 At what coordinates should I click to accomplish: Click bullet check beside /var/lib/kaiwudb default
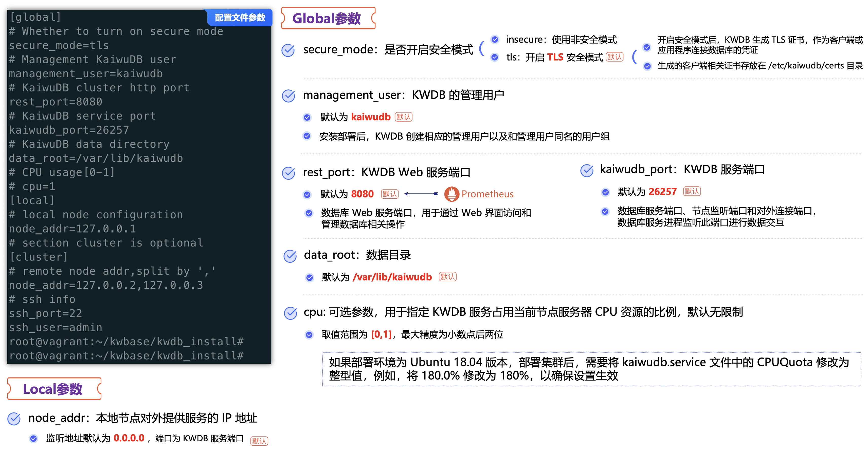point(309,277)
